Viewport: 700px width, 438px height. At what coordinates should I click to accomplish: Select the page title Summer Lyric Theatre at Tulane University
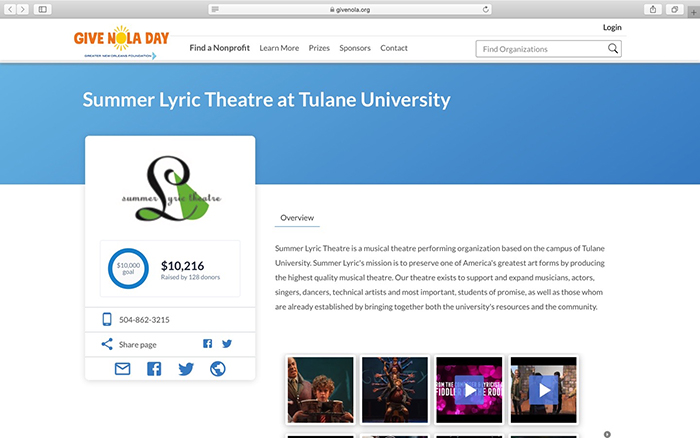point(267,100)
